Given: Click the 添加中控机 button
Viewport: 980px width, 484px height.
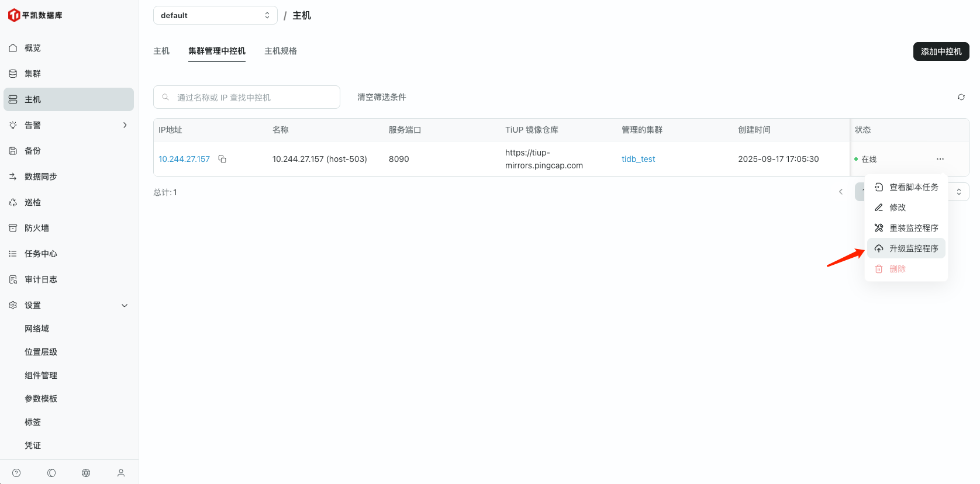Looking at the screenshot, I should [940, 51].
